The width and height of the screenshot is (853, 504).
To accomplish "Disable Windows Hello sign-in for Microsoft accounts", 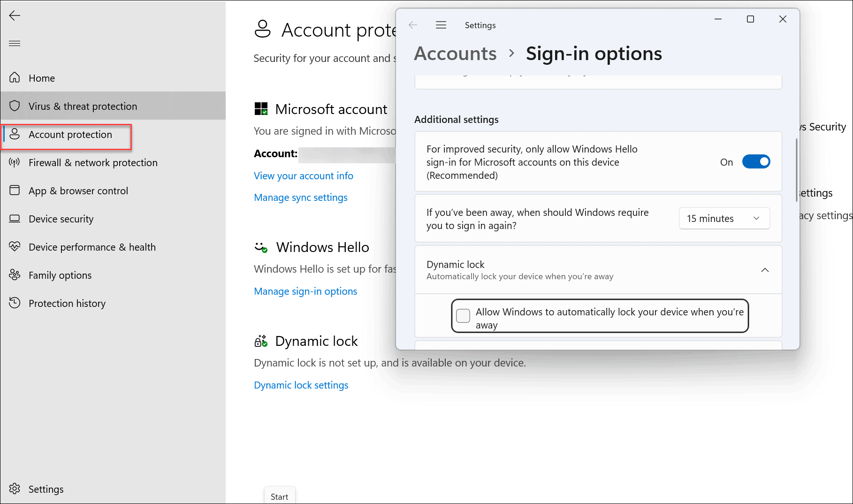I will coord(756,161).
